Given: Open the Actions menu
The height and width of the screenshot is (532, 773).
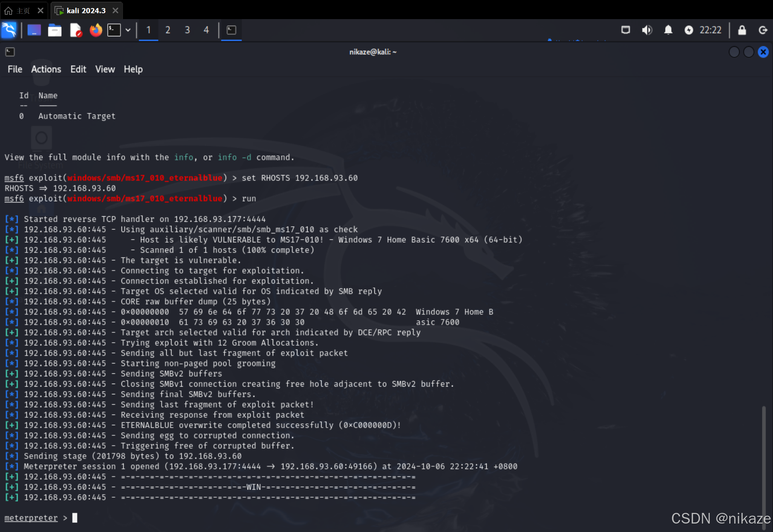Looking at the screenshot, I should pyautogui.click(x=46, y=69).
